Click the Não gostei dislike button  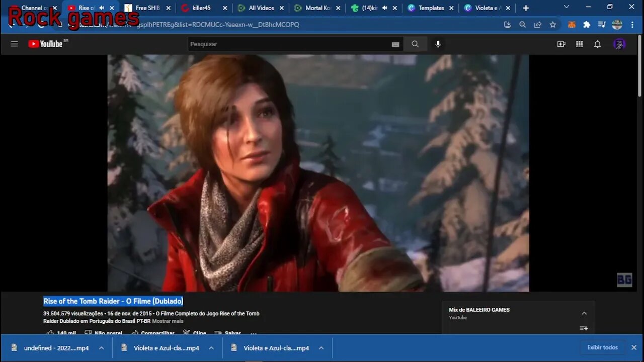[x=104, y=333]
